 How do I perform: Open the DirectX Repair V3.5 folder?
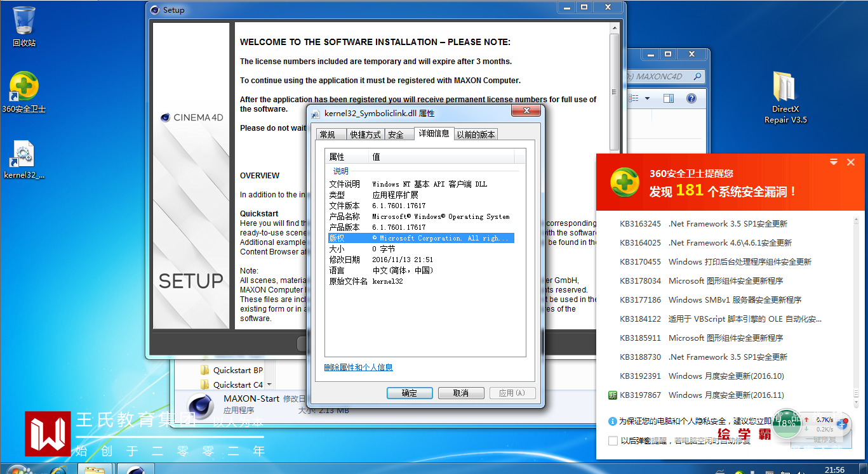(x=785, y=97)
